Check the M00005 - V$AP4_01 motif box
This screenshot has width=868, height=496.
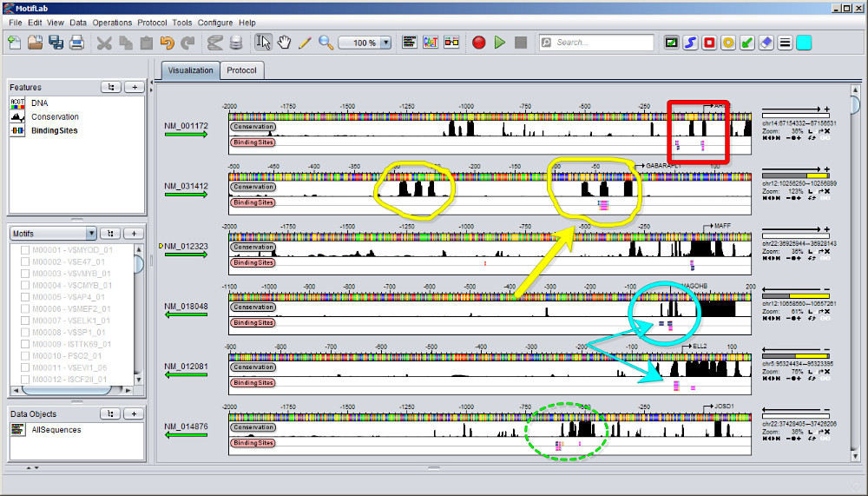25,297
